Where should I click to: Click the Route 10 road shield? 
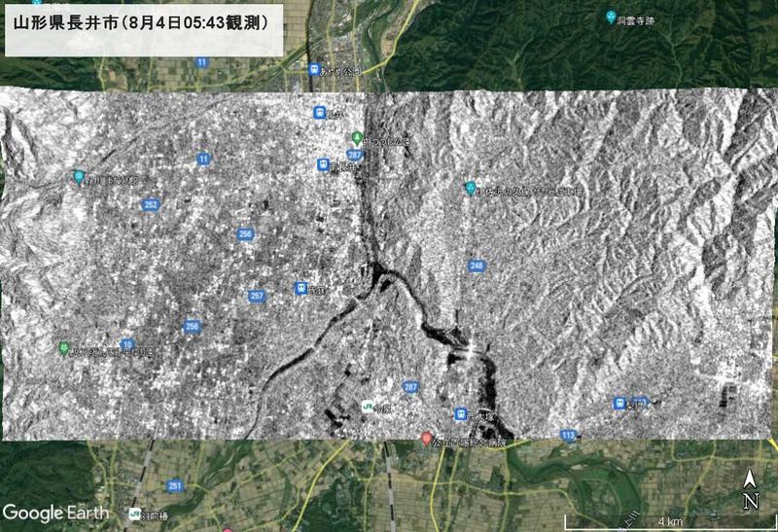[128, 344]
